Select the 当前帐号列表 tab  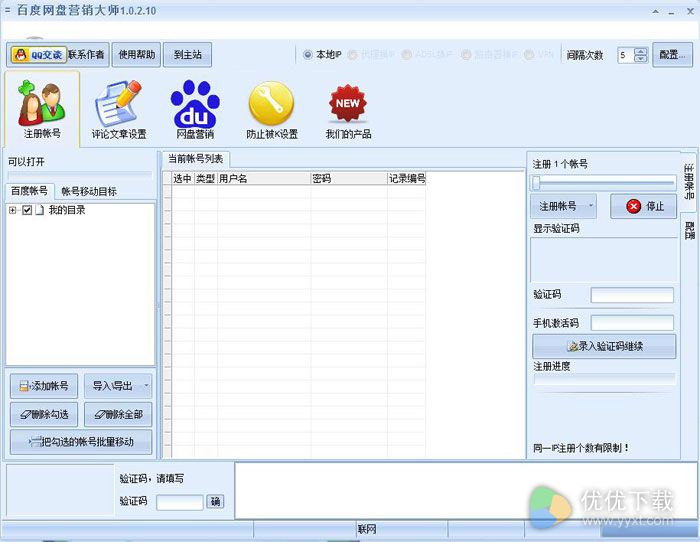pos(196,159)
